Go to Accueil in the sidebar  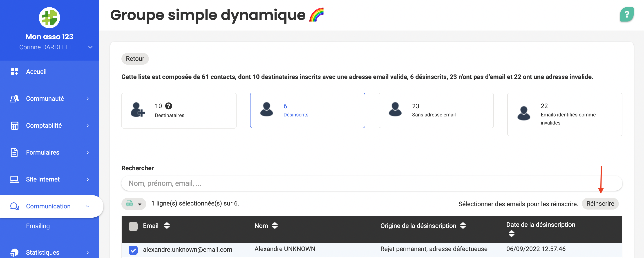[36, 72]
